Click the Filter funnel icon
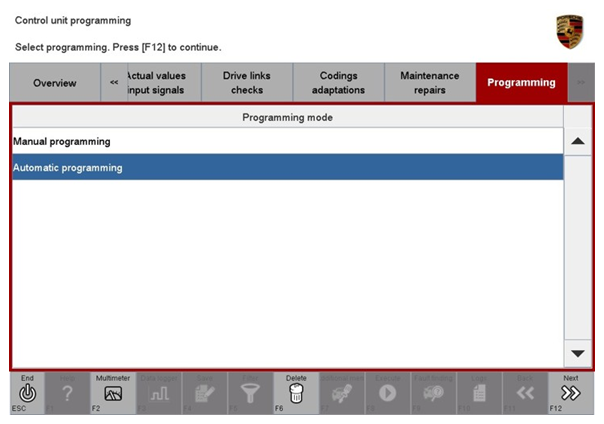The height and width of the screenshot is (424, 604). (x=250, y=394)
